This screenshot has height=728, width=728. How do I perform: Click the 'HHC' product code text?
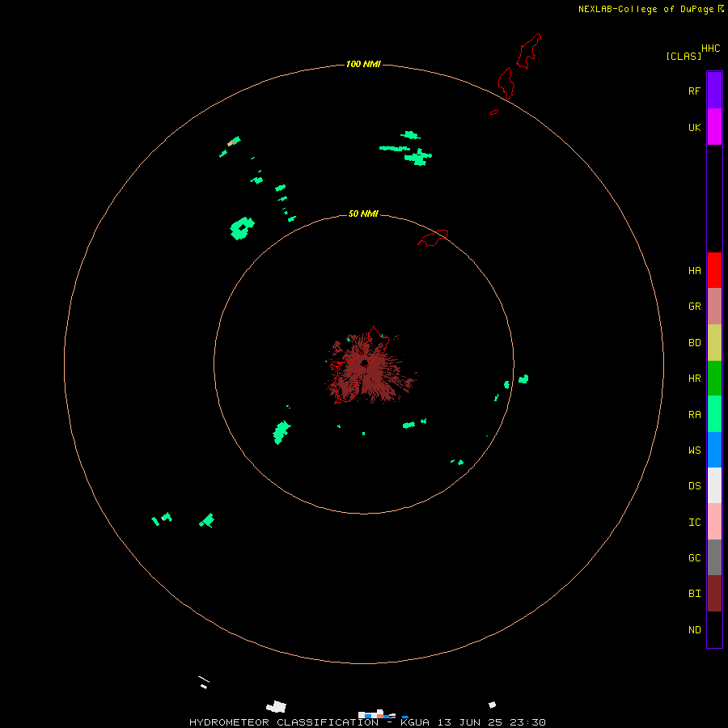click(x=710, y=49)
